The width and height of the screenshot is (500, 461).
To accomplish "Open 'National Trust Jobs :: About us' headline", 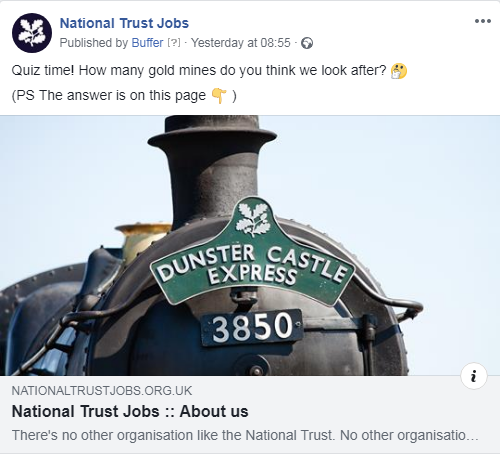I will (130, 411).
